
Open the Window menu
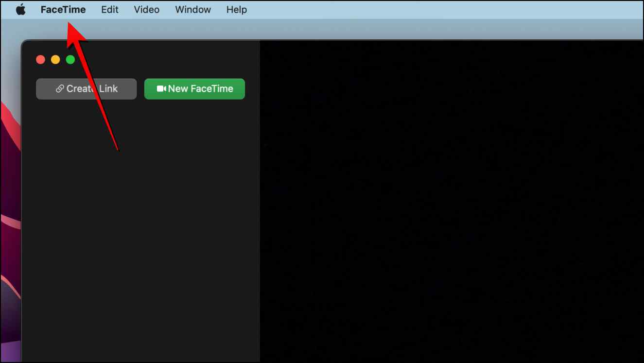193,10
